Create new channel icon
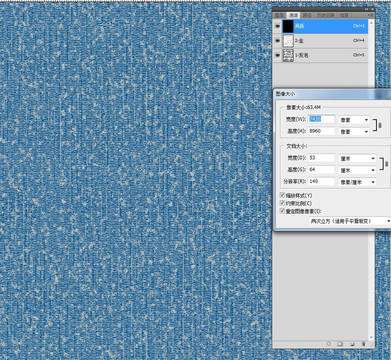The height and width of the screenshot is (360, 391). [352, 344]
